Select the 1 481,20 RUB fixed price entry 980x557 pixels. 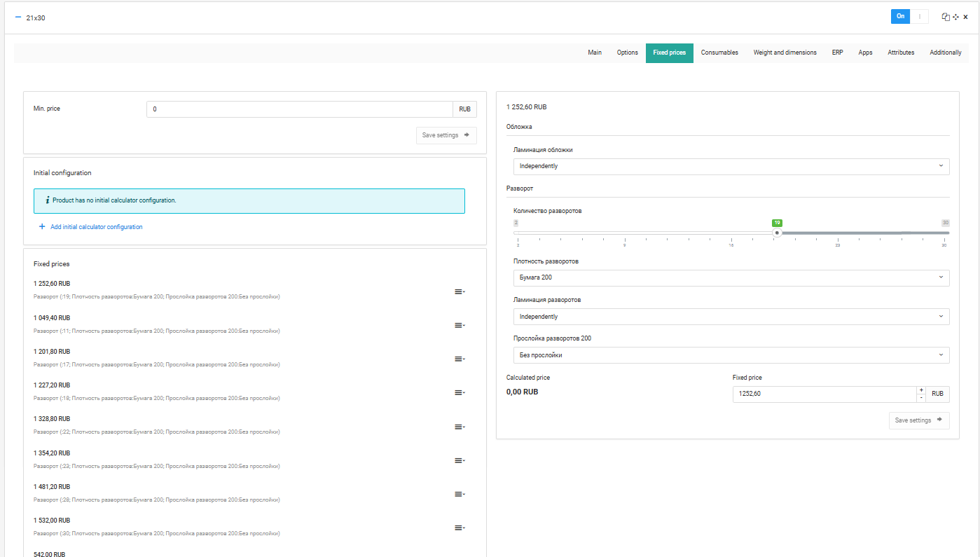pyautogui.click(x=52, y=486)
